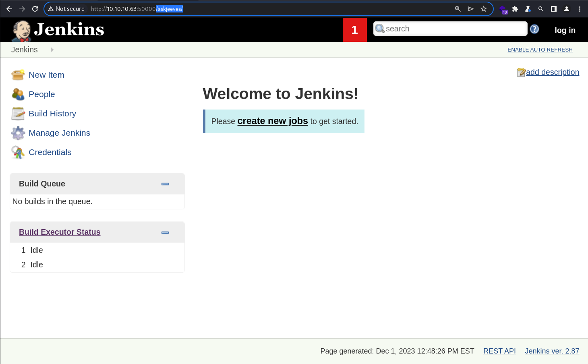Image resolution: width=588 pixels, height=364 pixels.
Task: Click the Page generated timestamp text
Action: [x=397, y=351]
